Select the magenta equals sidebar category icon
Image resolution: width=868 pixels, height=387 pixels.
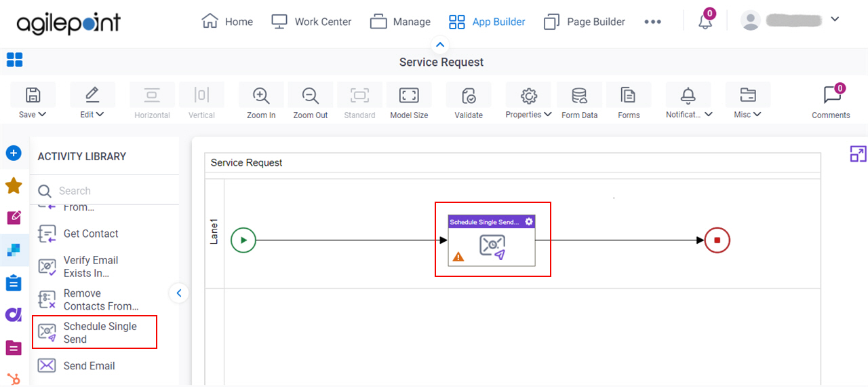[x=14, y=348]
